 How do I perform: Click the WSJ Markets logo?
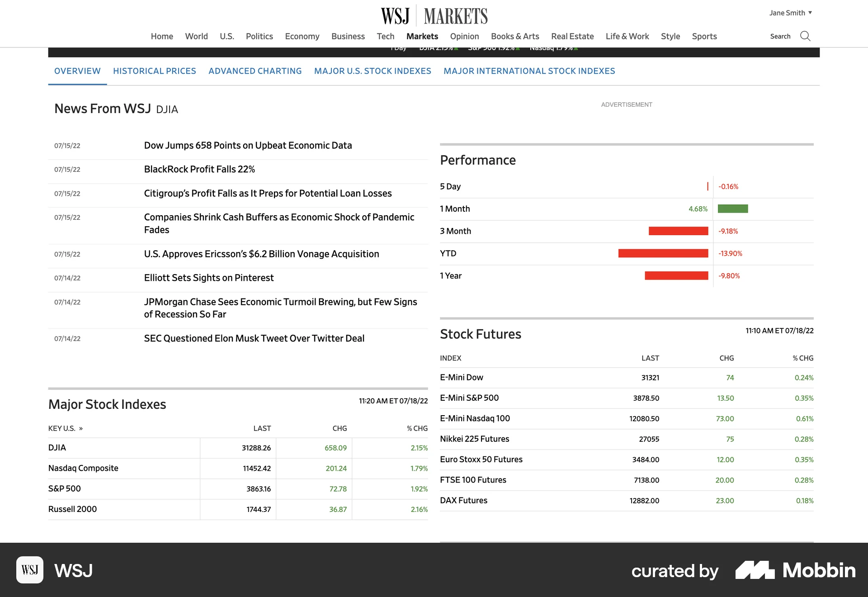click(x=433, y=15)
